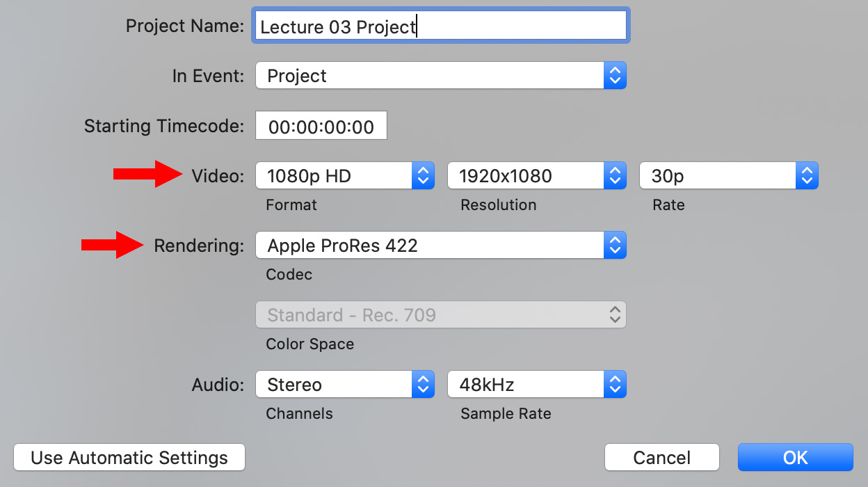Click the blue chevron on the 1920x1080 resolution popup
Image resolution: width=868 pixels, height=487 pixels.
614,176
